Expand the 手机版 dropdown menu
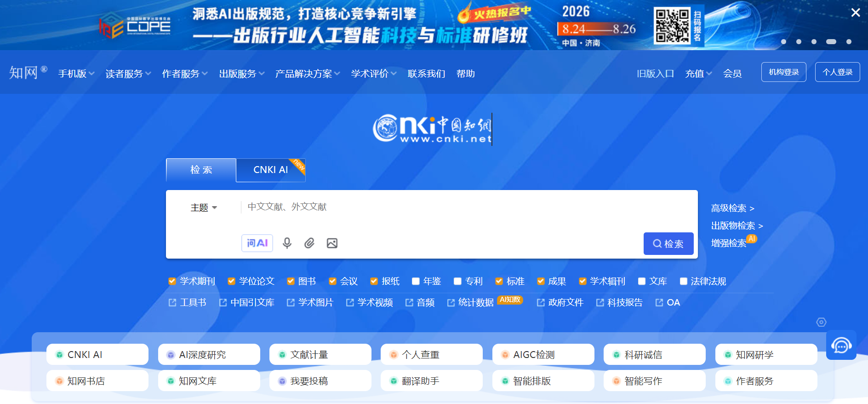 [76, 74]
